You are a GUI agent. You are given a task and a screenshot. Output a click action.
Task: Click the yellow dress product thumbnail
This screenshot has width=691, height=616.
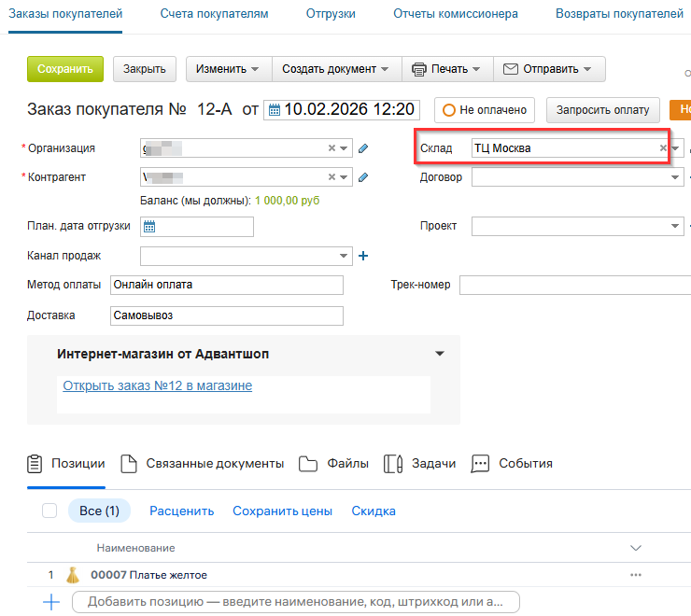tap(73, 575)
